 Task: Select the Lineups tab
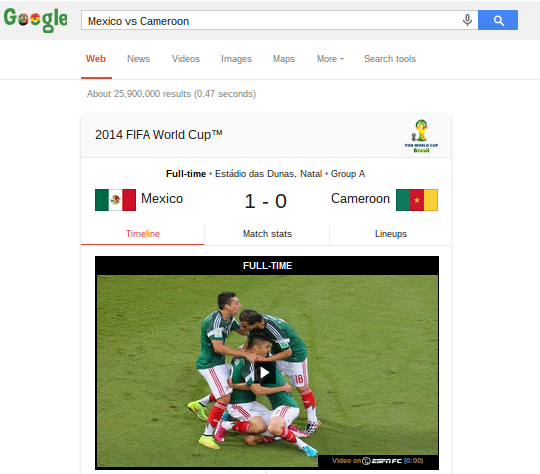(x=391, y=234)
